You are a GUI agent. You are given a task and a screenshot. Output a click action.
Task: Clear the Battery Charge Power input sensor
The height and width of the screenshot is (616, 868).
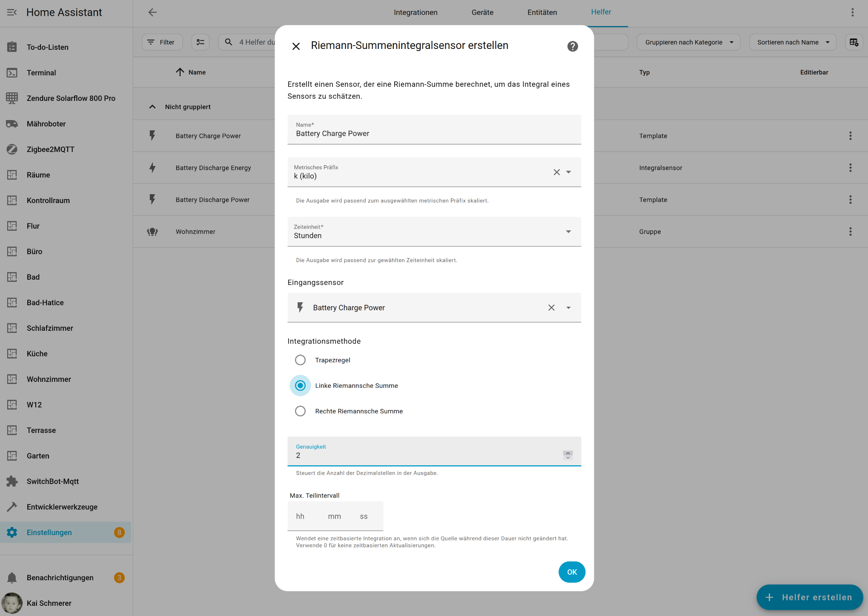point(551,307)
